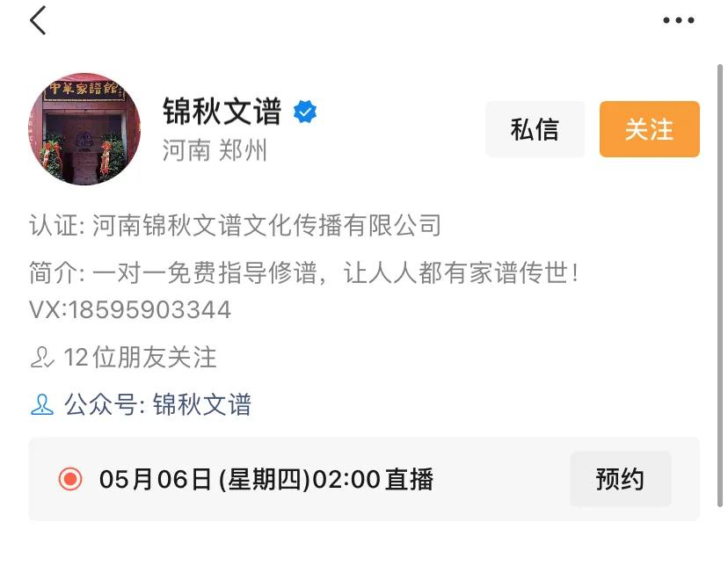Viewport: 728px width, 573px height.
Task: Tap the red live broadcast indicator icon
Action: 70,479
